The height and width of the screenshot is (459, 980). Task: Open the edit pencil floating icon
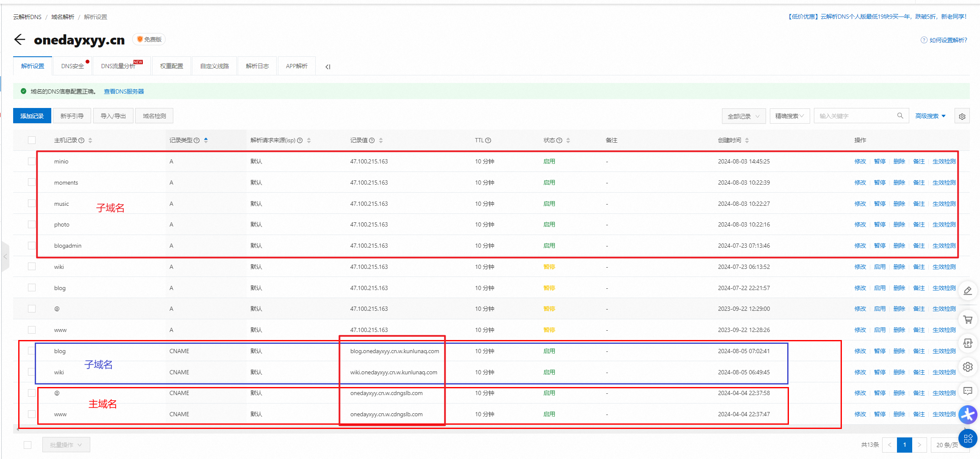[x=968, y=290]
